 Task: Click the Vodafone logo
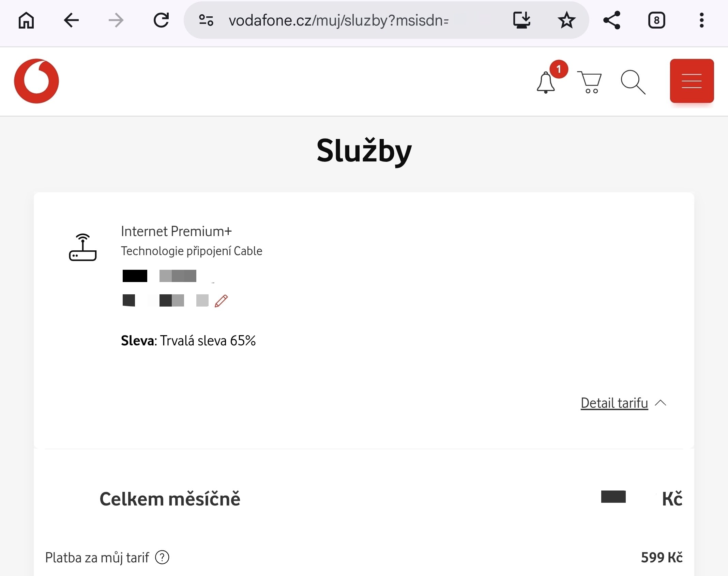point(36,81)
